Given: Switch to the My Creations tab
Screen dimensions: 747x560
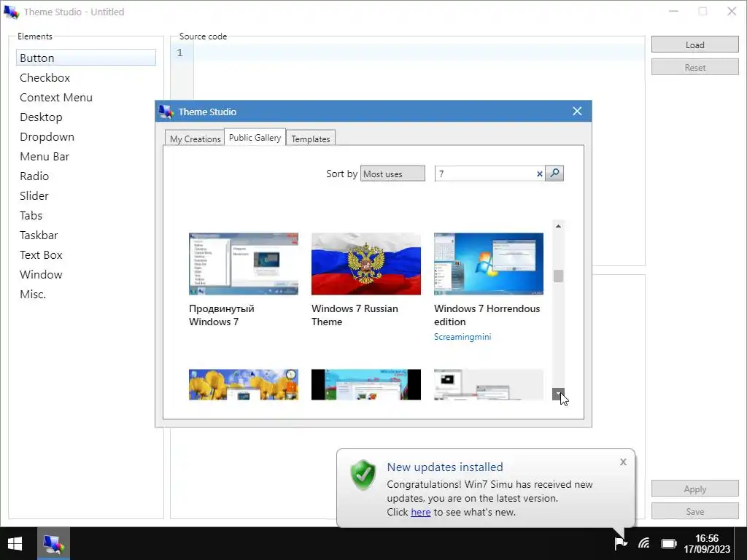Looking at the screenshot, I should click(x=195, y=139).
